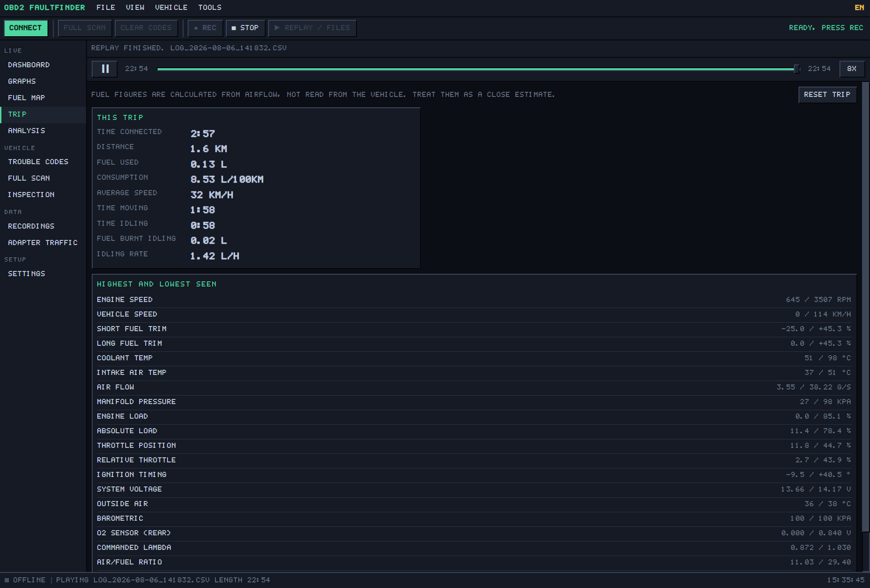This screenshot has width=870, height=588.
Task: Click the Offline status indicator
Action: 25,580
